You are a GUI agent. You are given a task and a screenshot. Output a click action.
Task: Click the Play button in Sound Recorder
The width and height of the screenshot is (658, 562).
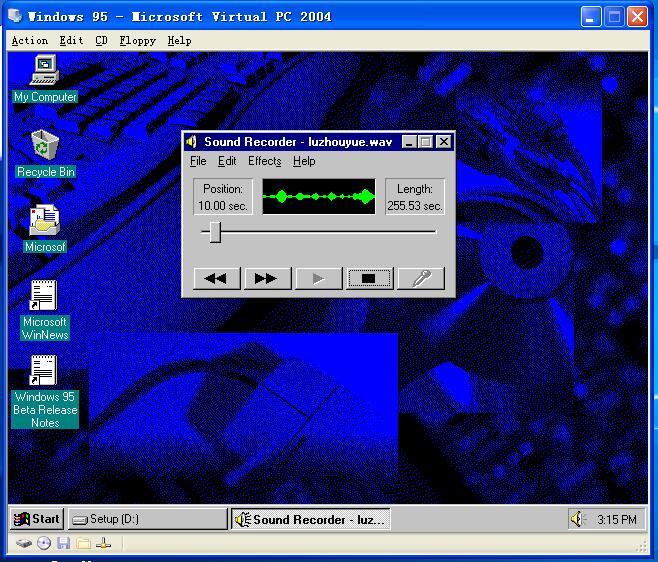point(319,278)
